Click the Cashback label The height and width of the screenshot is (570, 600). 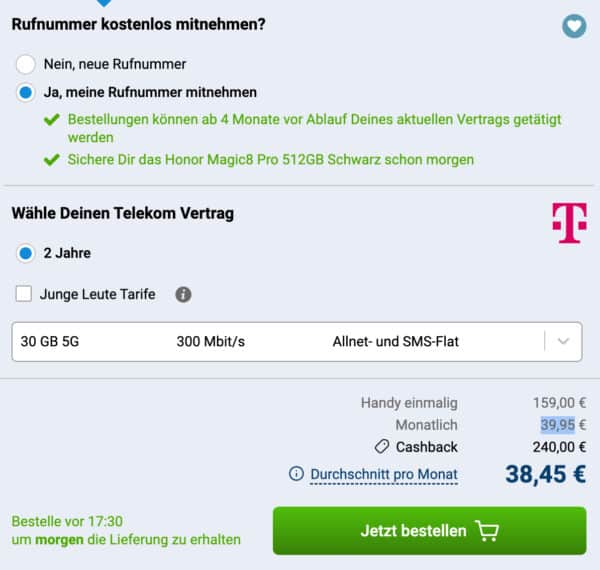[427, 447]
